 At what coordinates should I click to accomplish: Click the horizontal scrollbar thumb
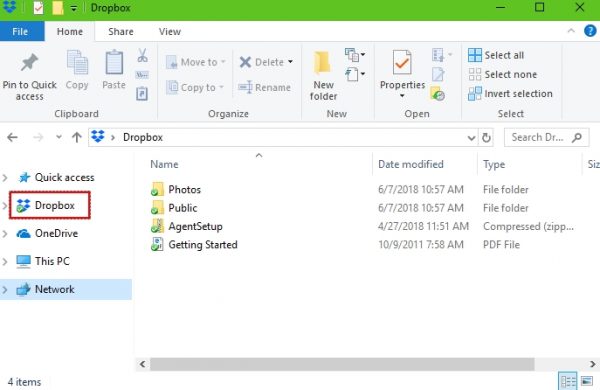[x=342, y=364]
